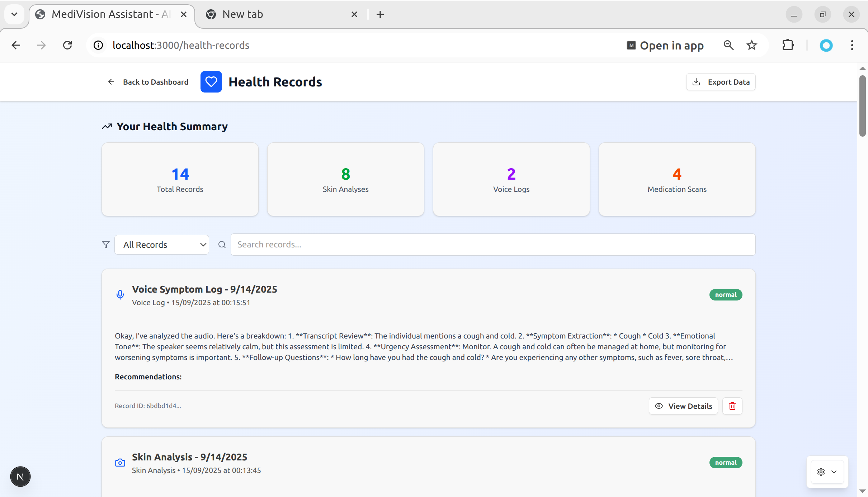
Task: Click Record ID: 6bdbd1d4... text
Action: coord(148,406)
